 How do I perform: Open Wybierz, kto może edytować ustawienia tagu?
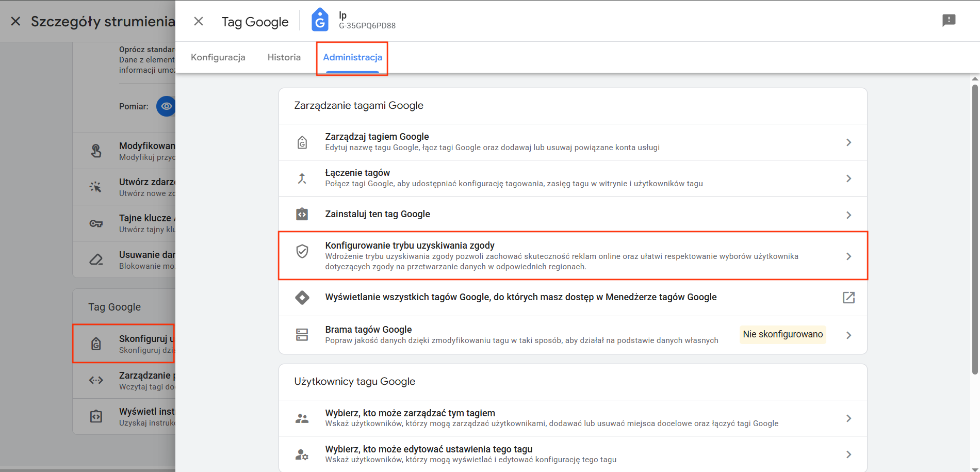[x=573, y=454]
